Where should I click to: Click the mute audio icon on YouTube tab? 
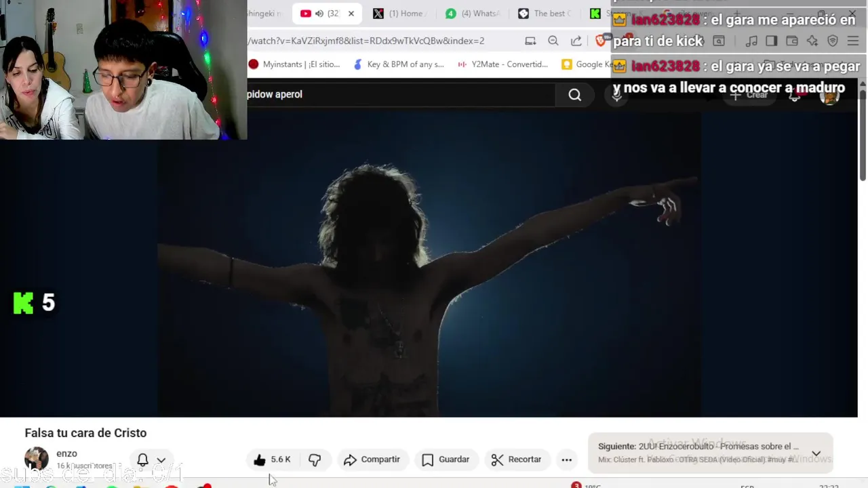tap(319, 14)
